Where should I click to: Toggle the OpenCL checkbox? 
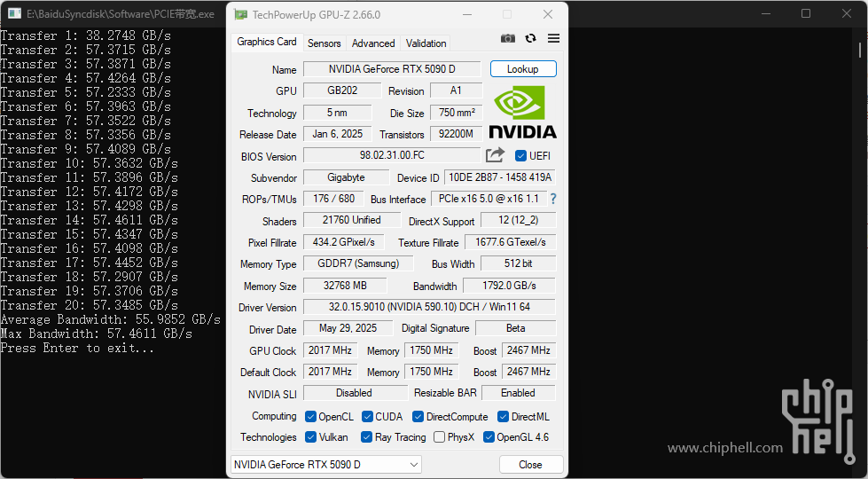point(310,416)
